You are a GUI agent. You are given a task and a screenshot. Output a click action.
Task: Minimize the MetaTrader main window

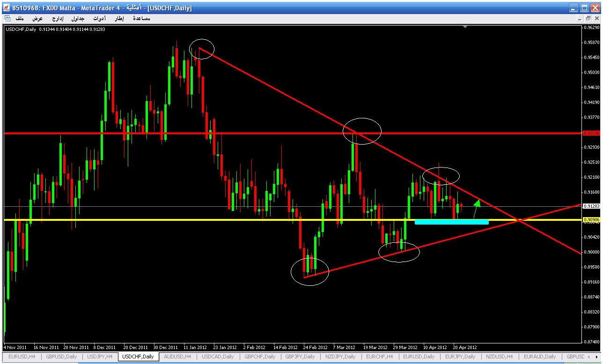pos(574,8)
